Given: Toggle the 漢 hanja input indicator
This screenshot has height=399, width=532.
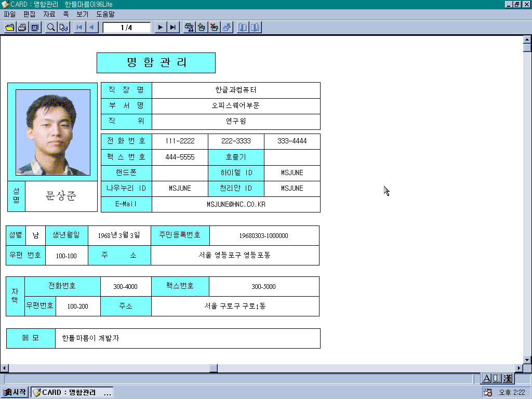Looking at the screenshot, I should click(508, 378).
